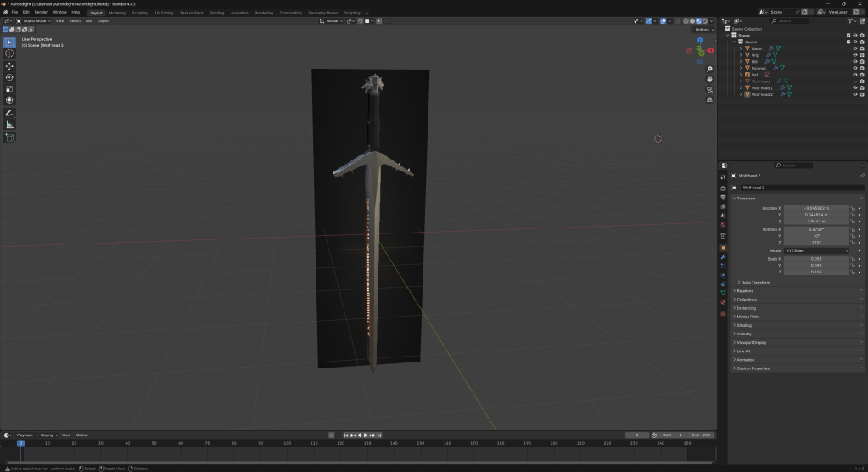Screen dimensions: 868x472
Task: Choose the Rotate tool
Action: point(9,77)
